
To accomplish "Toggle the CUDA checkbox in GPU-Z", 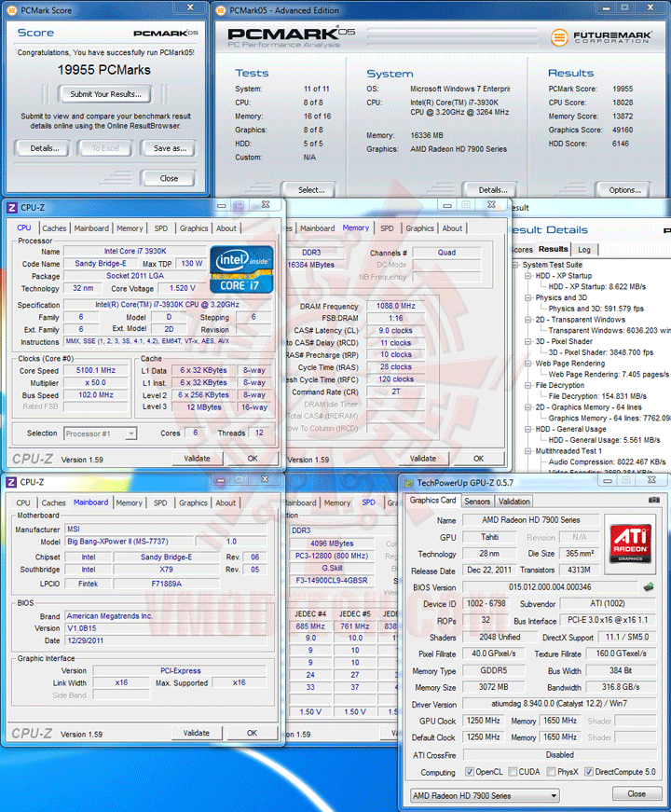I will point(513,772).
